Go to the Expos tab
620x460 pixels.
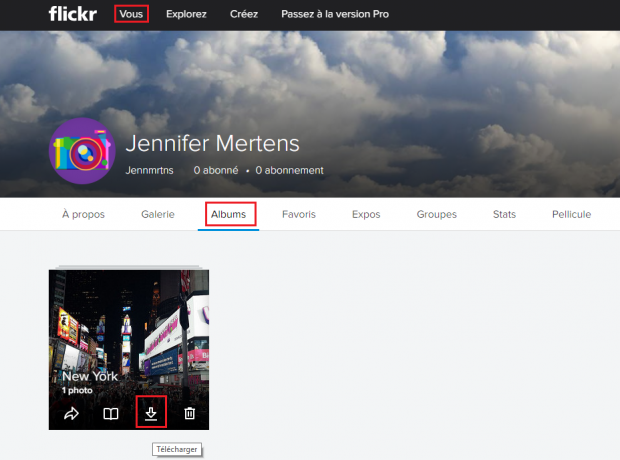366,214
